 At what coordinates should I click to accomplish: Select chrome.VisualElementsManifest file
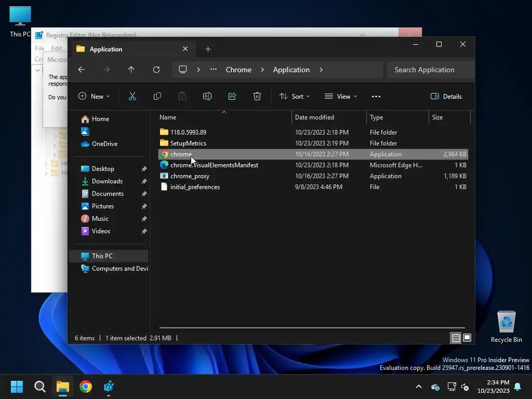(x=313, y=165)
